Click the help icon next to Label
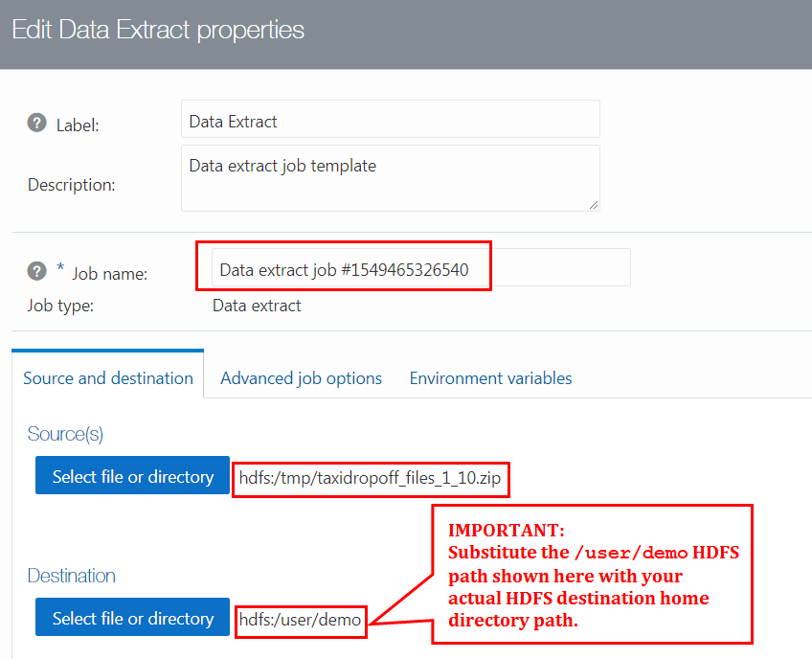812x659 pixels. (x=36, y=123)
